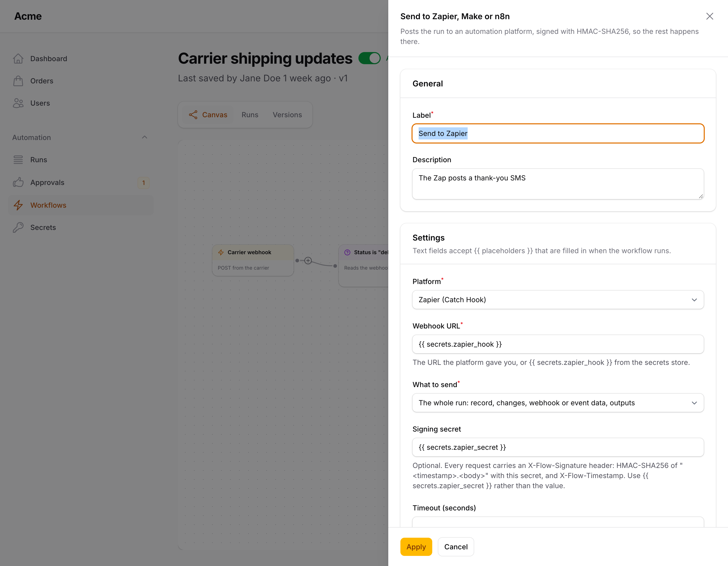
Task: Click the Users people icon
Action: click(18, 103)
